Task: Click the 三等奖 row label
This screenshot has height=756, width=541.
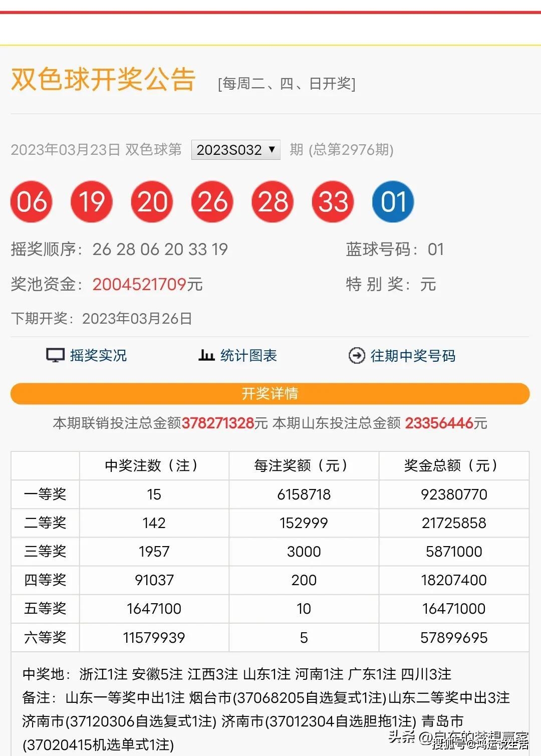Action: point(45,552)
